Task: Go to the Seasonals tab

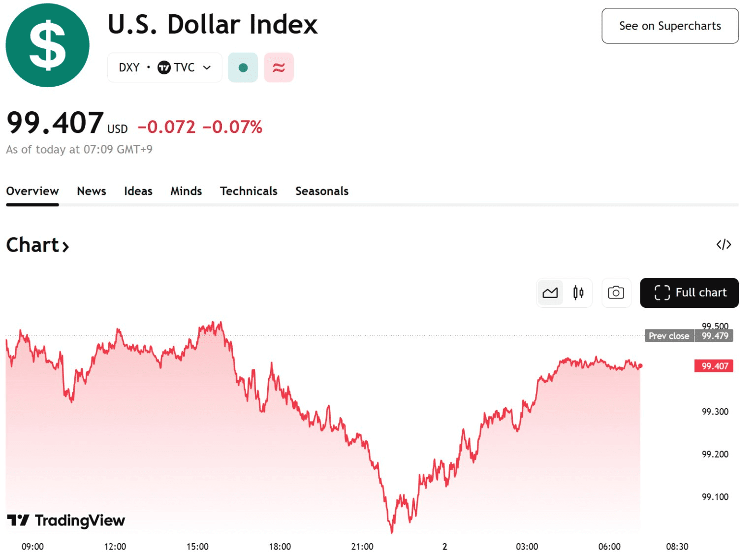Action: [322, 191]
